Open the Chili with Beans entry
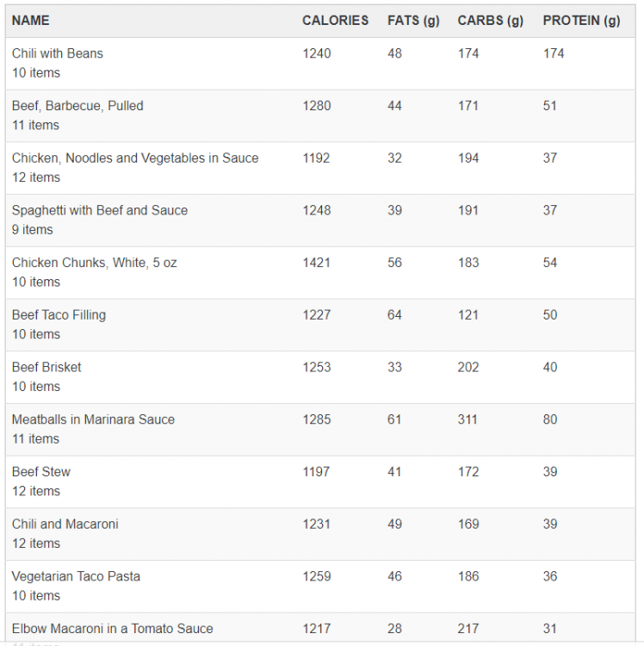The width and height of the screenshot is (644, 646). pos(58,53)
